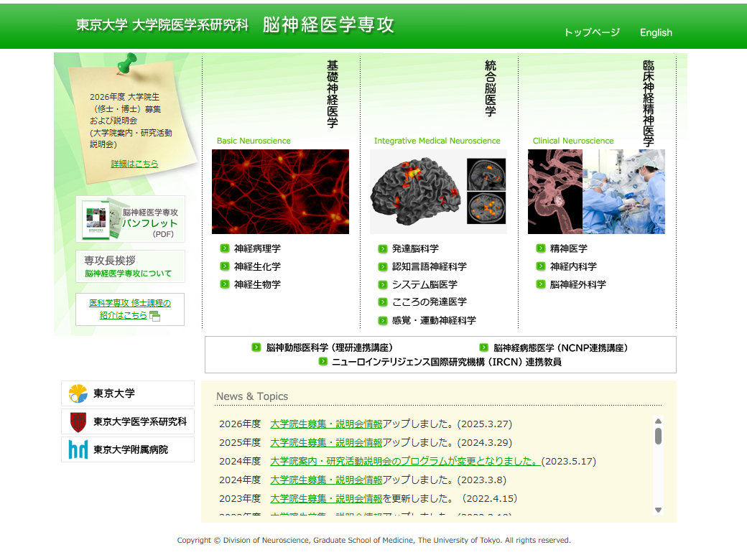Click the red shield logo of 東京大学医学系研究科

click(78, 422)
